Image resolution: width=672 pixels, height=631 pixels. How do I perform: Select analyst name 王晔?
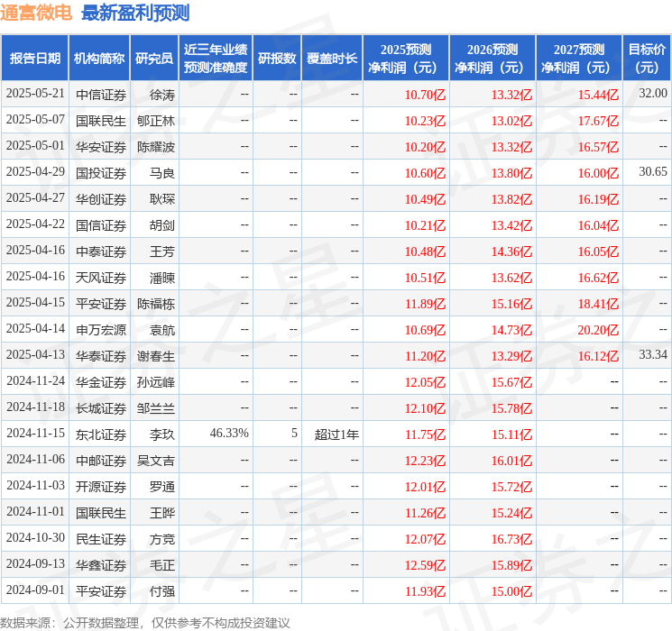[x=162, y=513]
